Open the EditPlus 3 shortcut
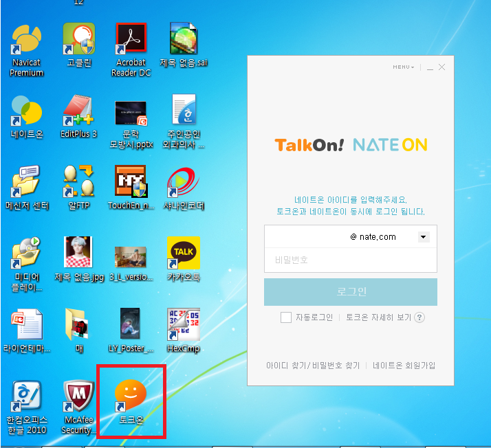 tap(78, 117)
